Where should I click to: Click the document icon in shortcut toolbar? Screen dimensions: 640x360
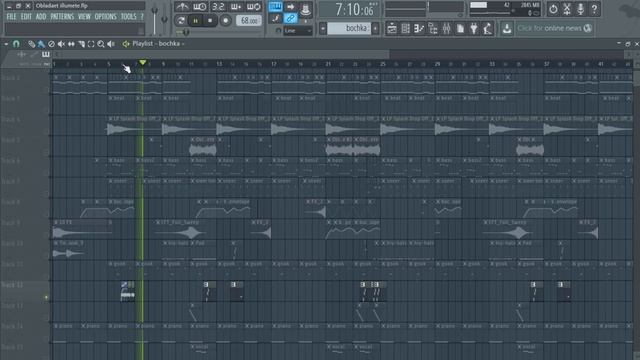(x=460, y=29)
